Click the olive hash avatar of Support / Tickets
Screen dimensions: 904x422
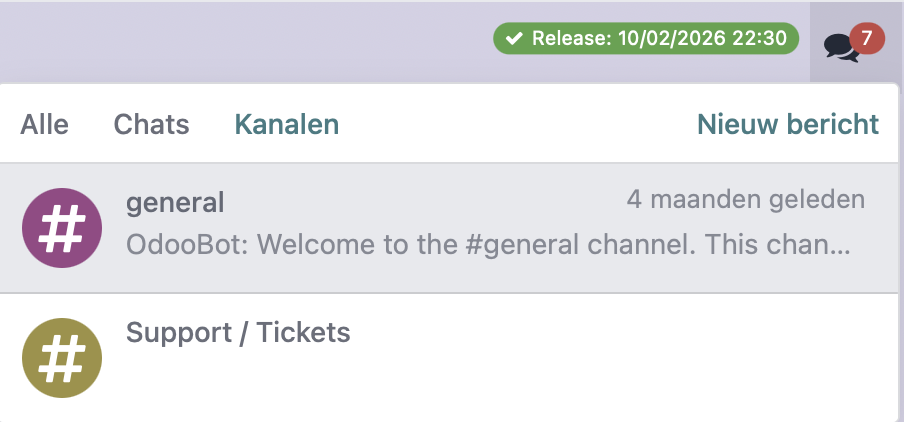pyautogui.click(x=62, y=358)
